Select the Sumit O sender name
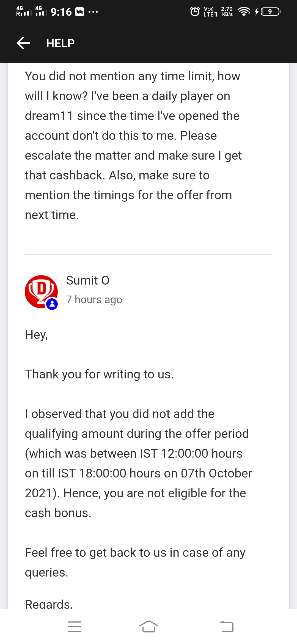297x644 pixels. point(88,280)
